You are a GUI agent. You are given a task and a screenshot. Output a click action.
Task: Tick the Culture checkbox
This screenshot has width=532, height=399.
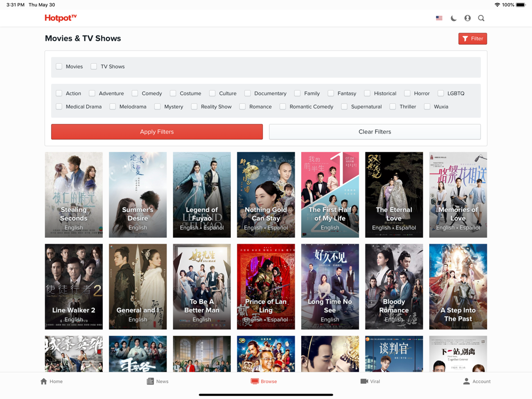(212, 93)
